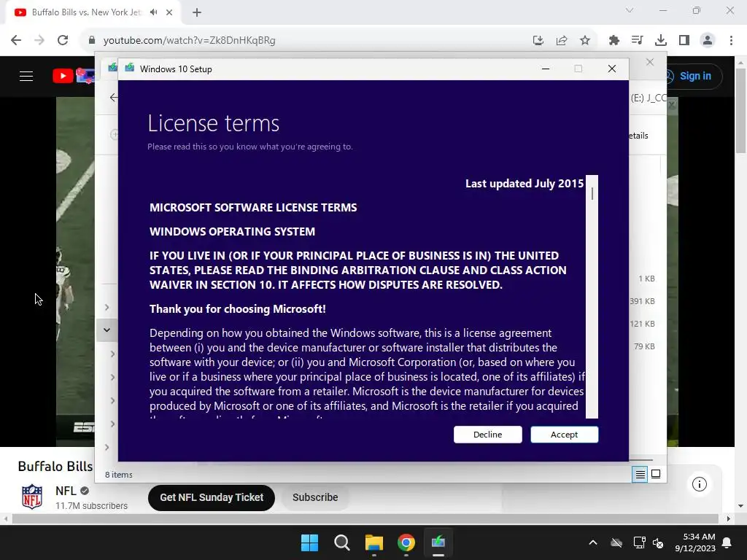Subscribe to the NFL channel
This screenshot has height=560, width=747.
[315, 497]
